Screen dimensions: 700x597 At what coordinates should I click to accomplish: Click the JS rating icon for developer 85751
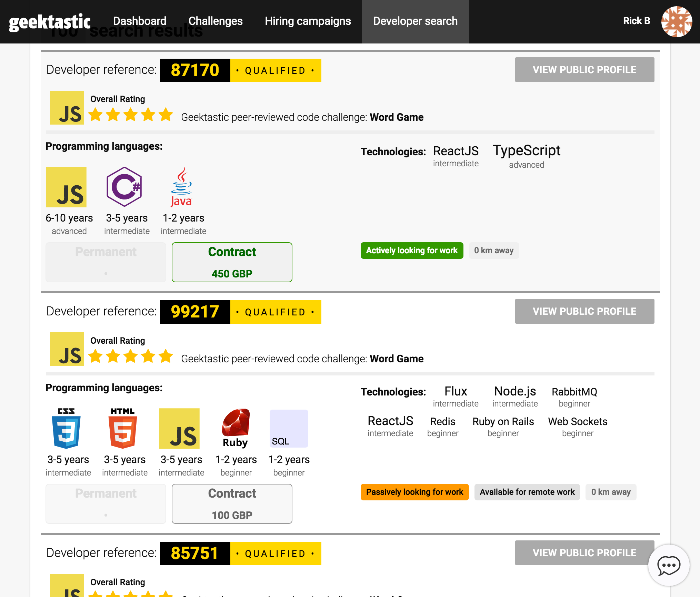[67, 586]
